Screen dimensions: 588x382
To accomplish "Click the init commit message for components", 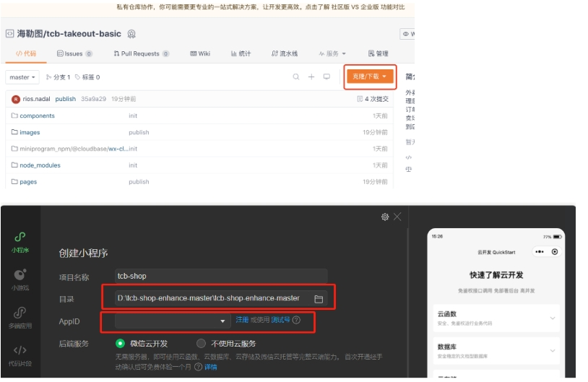I will pyautogui.click(x=133, y=116).
